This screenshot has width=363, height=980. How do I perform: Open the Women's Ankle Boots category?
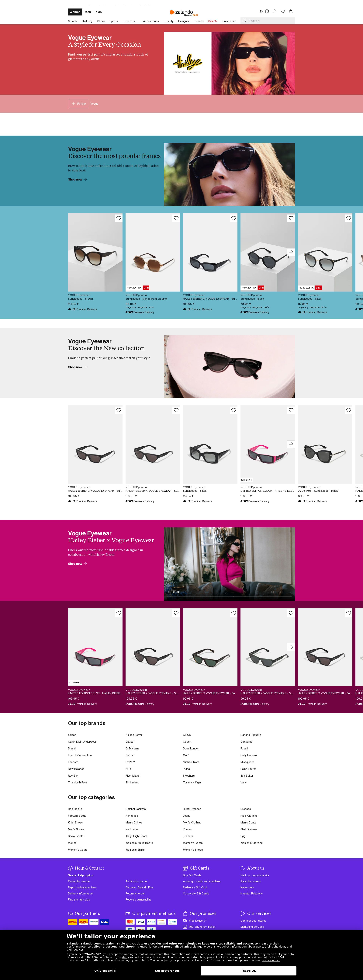139,843
